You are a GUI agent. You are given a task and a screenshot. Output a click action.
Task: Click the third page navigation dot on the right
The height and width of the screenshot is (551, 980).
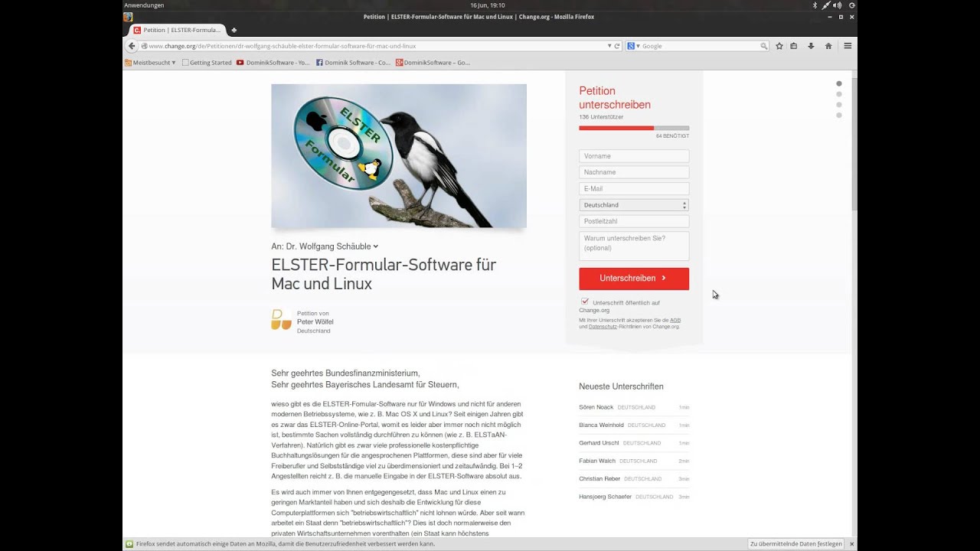coord(839,105)
